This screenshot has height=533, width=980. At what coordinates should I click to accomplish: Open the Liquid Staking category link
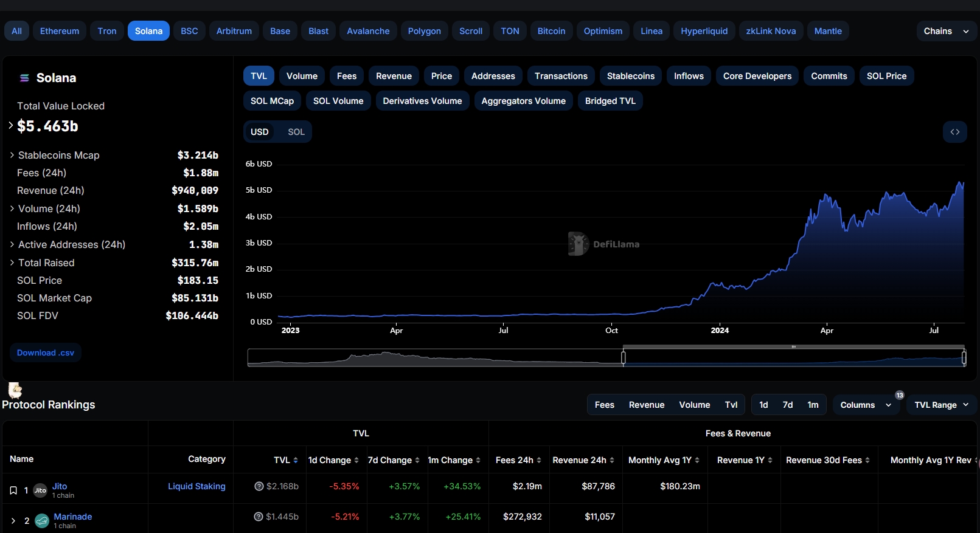click(x=196, y=486)
